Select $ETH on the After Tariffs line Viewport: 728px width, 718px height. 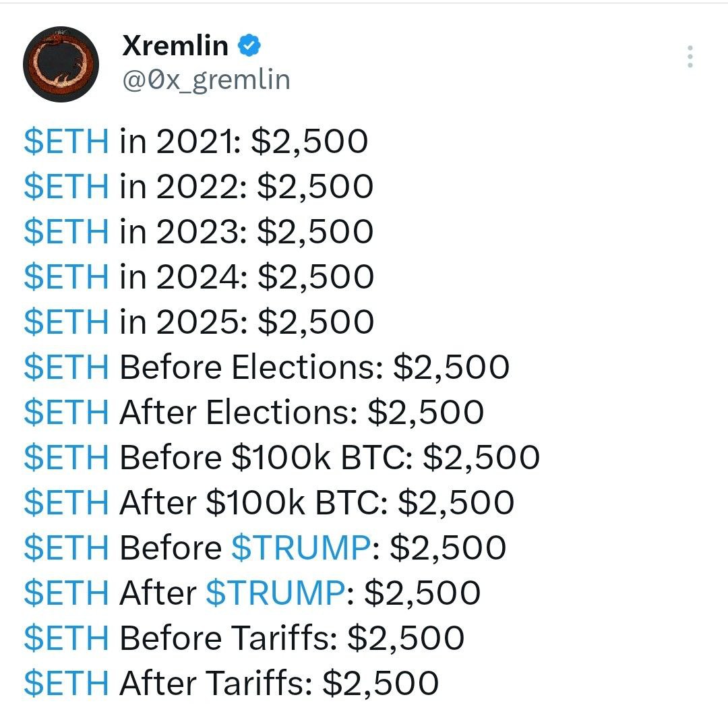click(66, 683)
